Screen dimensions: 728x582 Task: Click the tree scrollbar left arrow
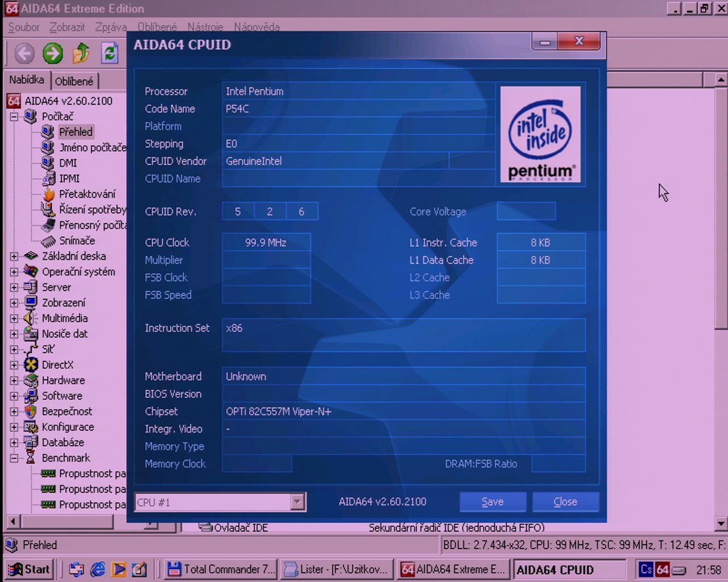(x=13, y=521)
